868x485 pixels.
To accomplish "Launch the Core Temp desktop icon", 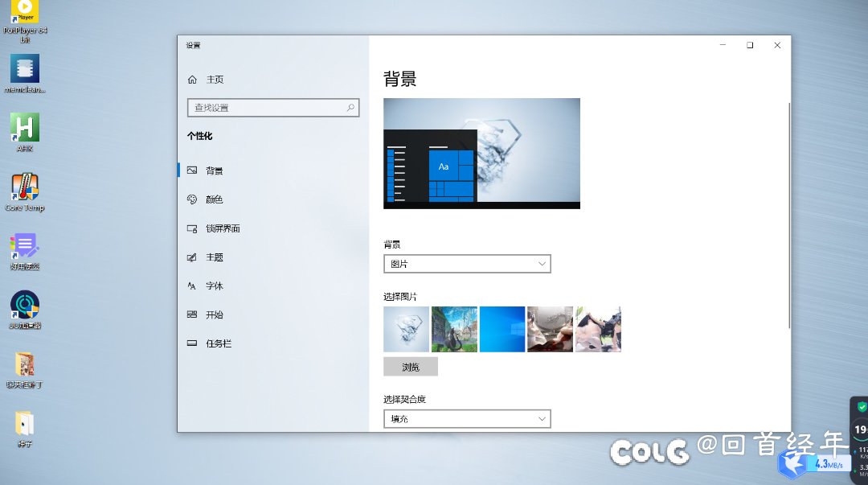I will 25,187.
